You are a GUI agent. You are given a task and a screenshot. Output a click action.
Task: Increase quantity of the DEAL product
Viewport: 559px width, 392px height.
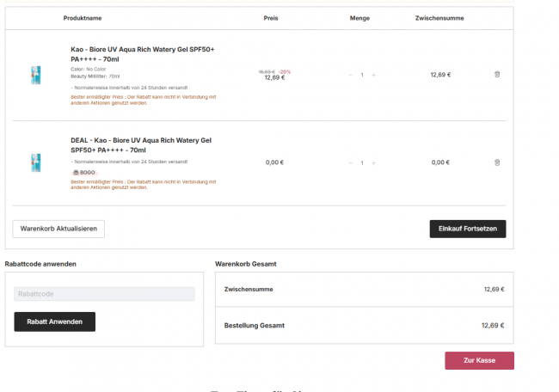click(373, 162)
